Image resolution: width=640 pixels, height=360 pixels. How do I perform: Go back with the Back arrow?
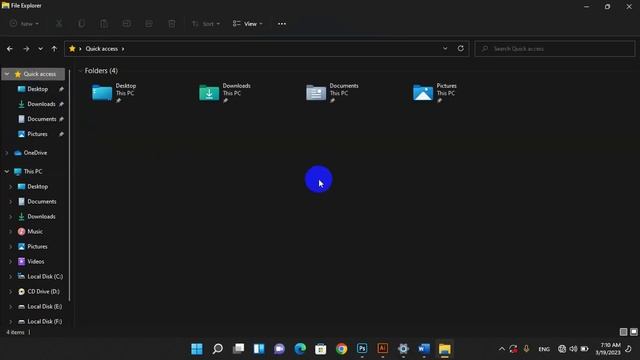coord(10,49)
